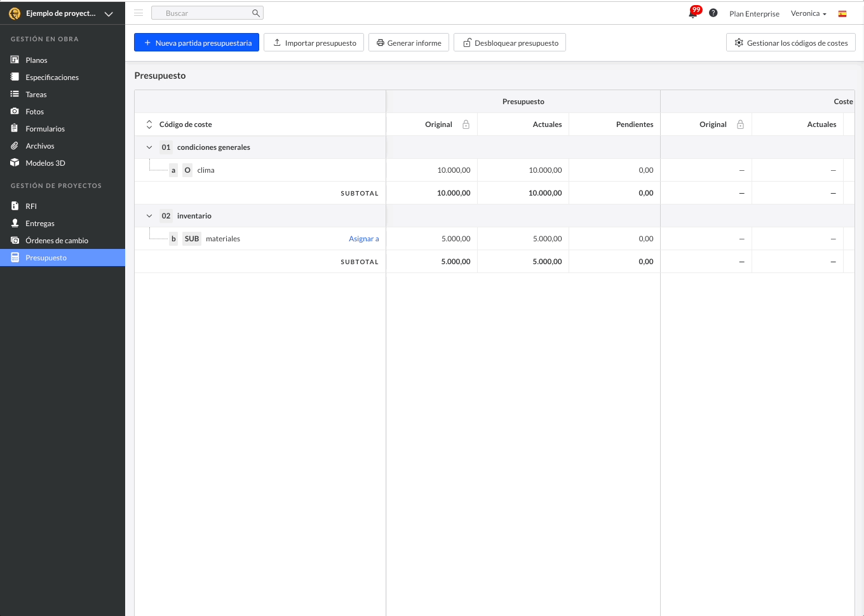Viewport: 864px width, 616px height.
Task: Click the lock icon beside Coste Original
Action: pyautogui.click(x=740, y=124)
